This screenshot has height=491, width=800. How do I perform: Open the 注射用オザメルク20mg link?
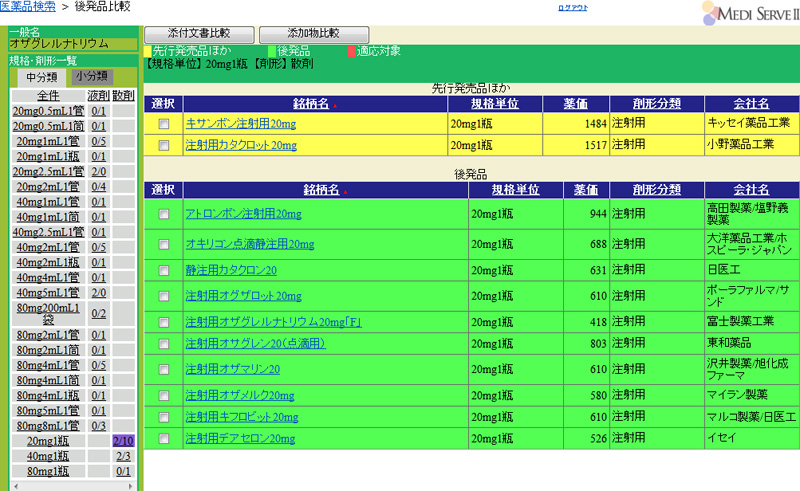coord(240,396)
